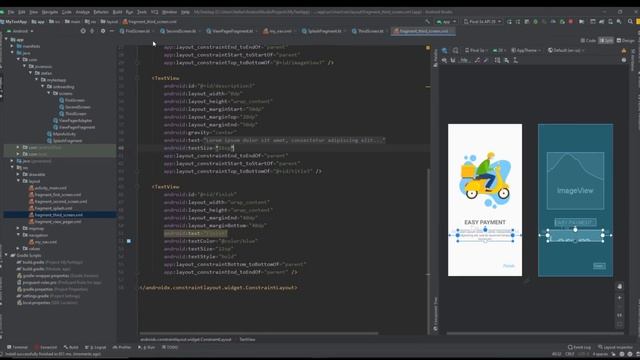Expand the manifests folder
Viewport: 640px width, 360px height.
click(12, 46)
